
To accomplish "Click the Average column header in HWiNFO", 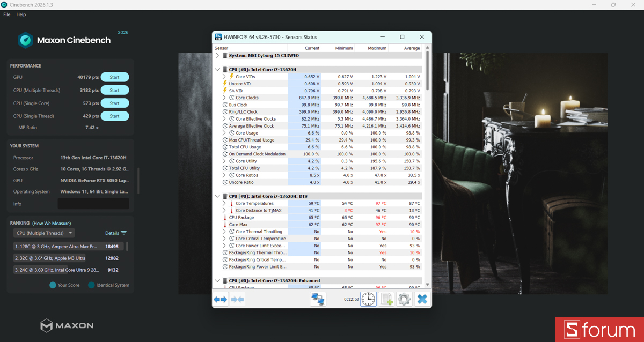I will tap(405, 48).
